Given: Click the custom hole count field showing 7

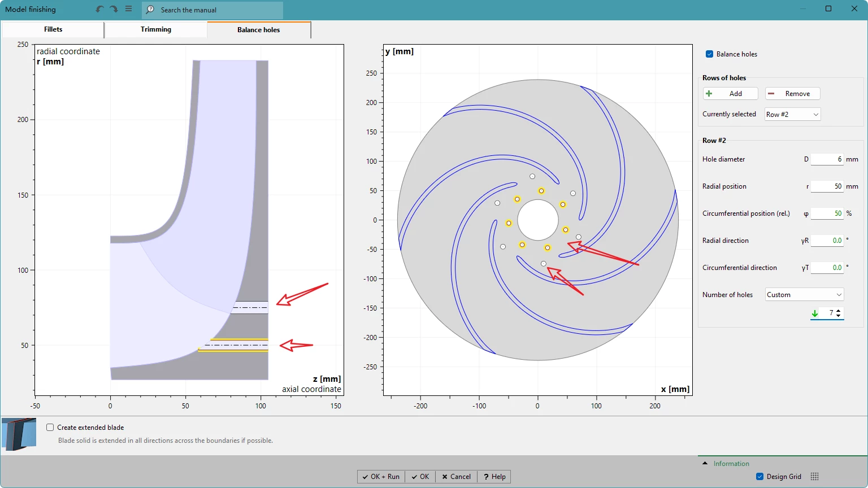Looking at the screenshot, I should (x=827, y=313).
